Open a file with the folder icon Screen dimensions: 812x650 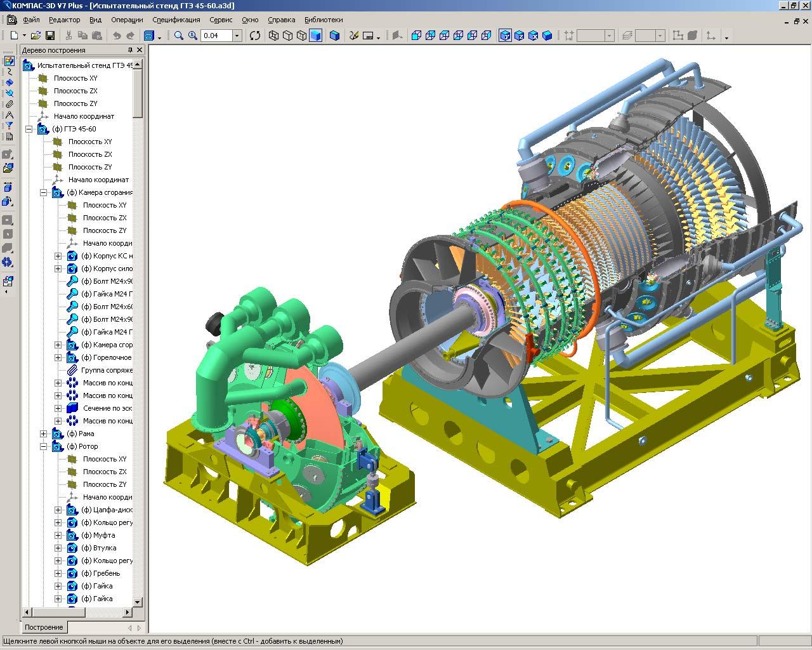click(36, 36)
